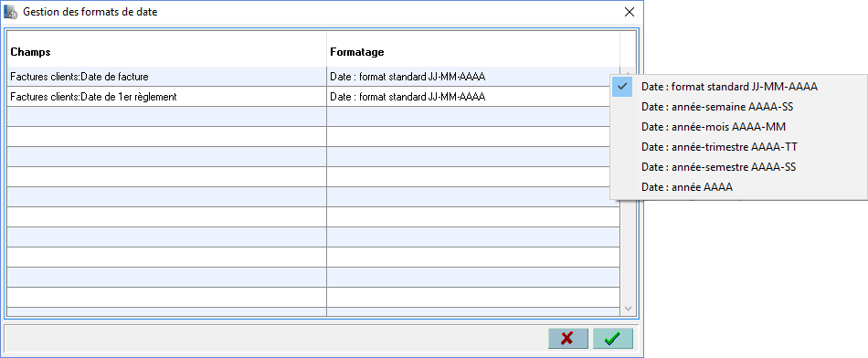Select 'Date : année AAAA' format
This screenshot has height=358, width=868.
click(x=739, y=187)
